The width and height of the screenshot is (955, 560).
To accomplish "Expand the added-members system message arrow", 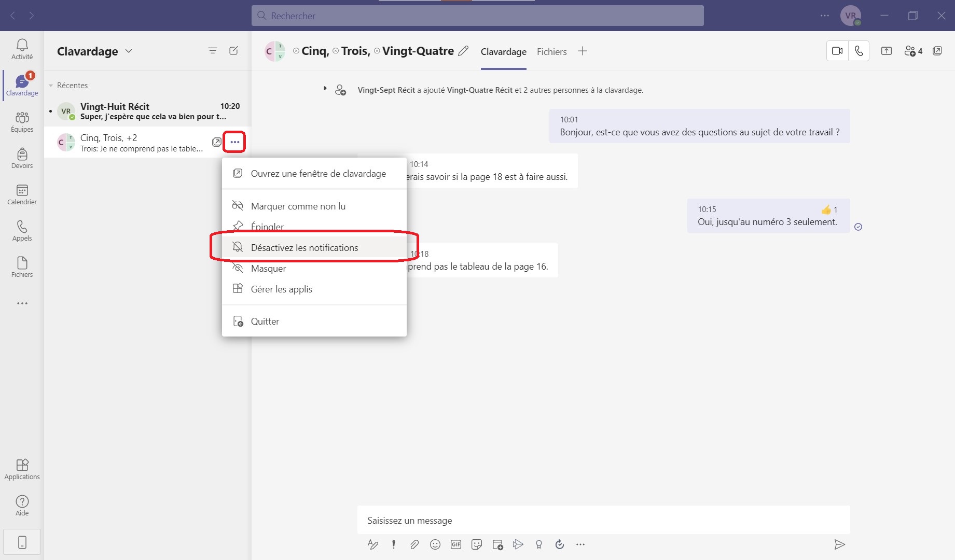I will [x=325, y=89].
